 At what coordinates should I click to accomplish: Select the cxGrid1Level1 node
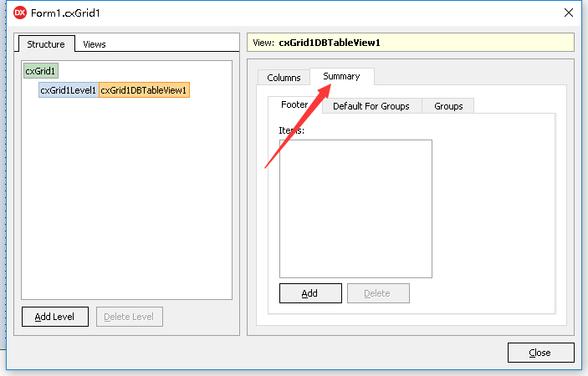pos(68,90)
